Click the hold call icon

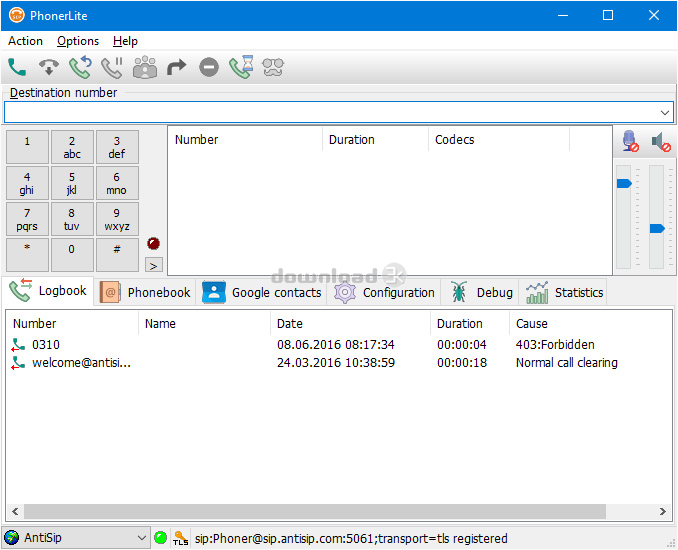point(112,67)
